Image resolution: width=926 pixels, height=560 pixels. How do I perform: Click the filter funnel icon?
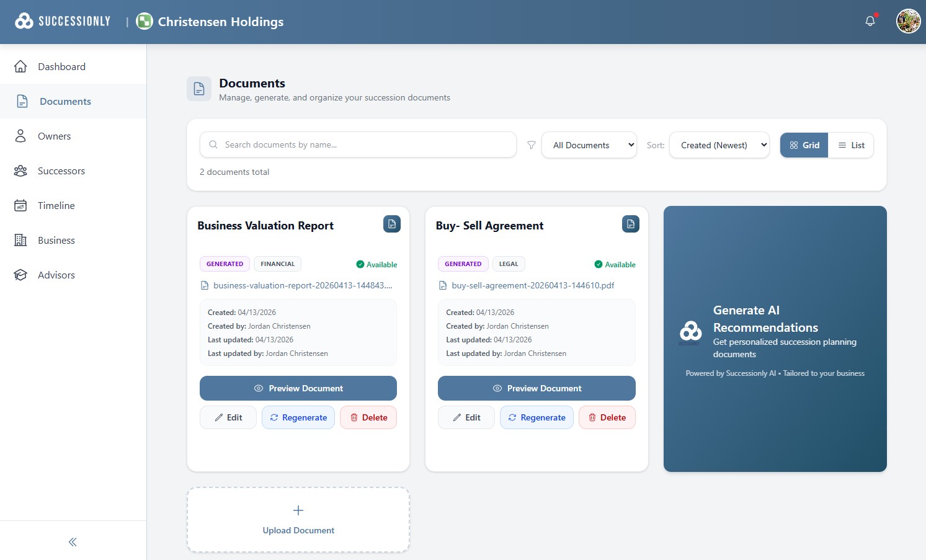click(532, 145)
